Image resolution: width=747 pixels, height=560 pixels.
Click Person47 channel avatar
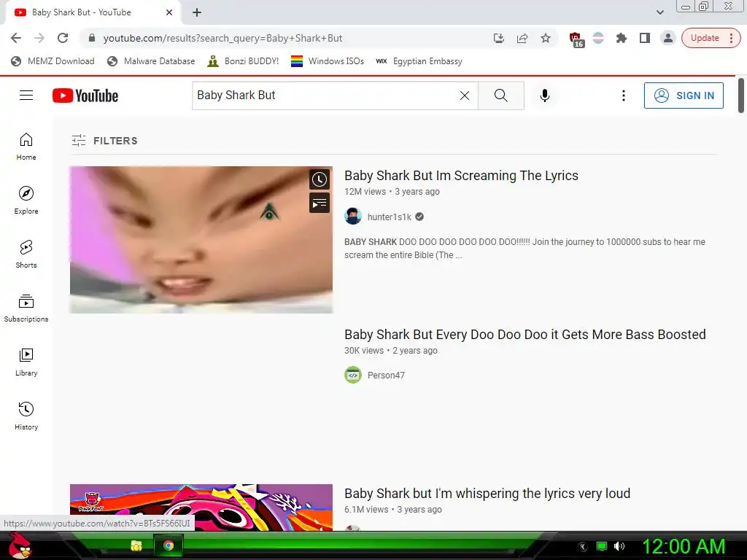tap(353, 375)
